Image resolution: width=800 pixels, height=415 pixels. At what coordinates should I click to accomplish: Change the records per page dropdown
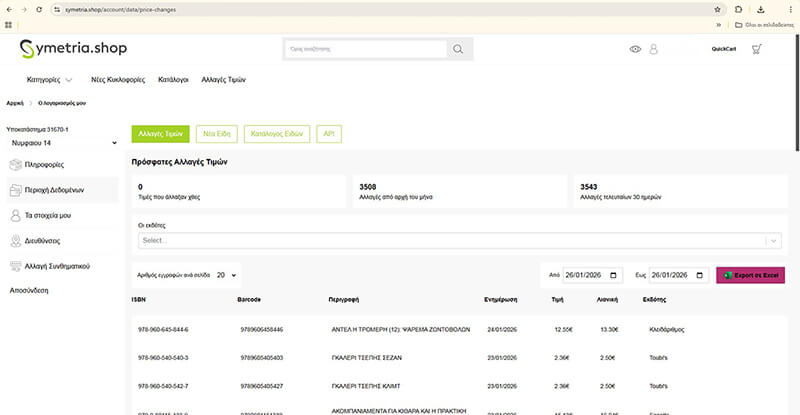coord(225,274)
